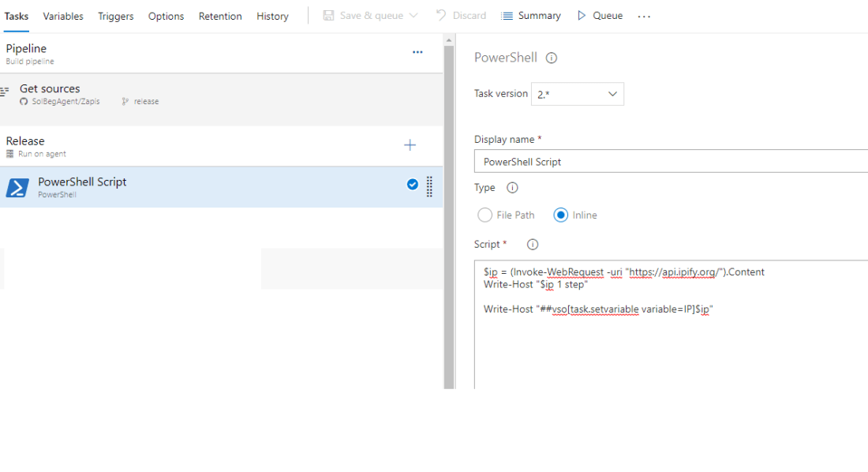The height and width of the screenshot is (472, 868).
Task: Click the Display name input field
Action: click(671, 162)
